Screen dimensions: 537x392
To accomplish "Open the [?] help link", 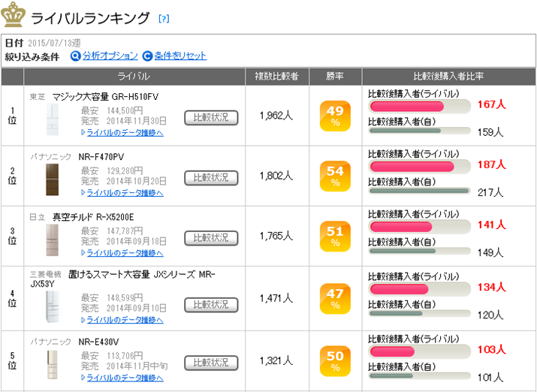I will tap(164, 18).
